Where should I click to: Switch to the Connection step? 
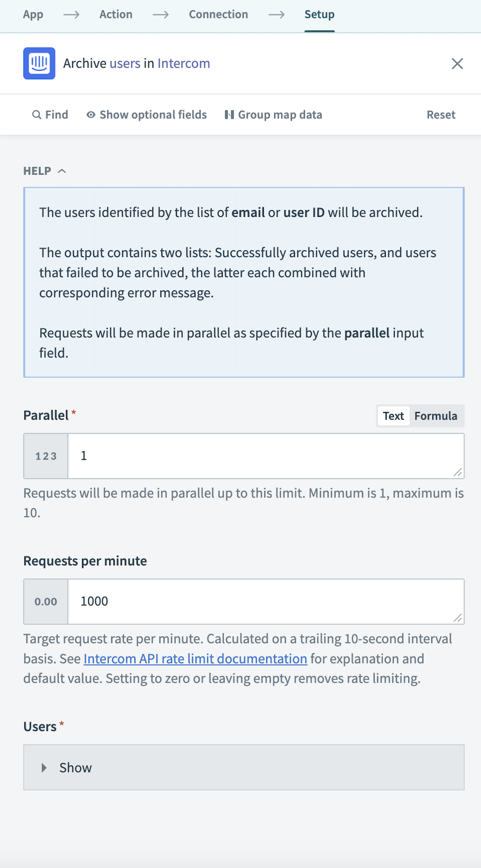pos(218,15)
